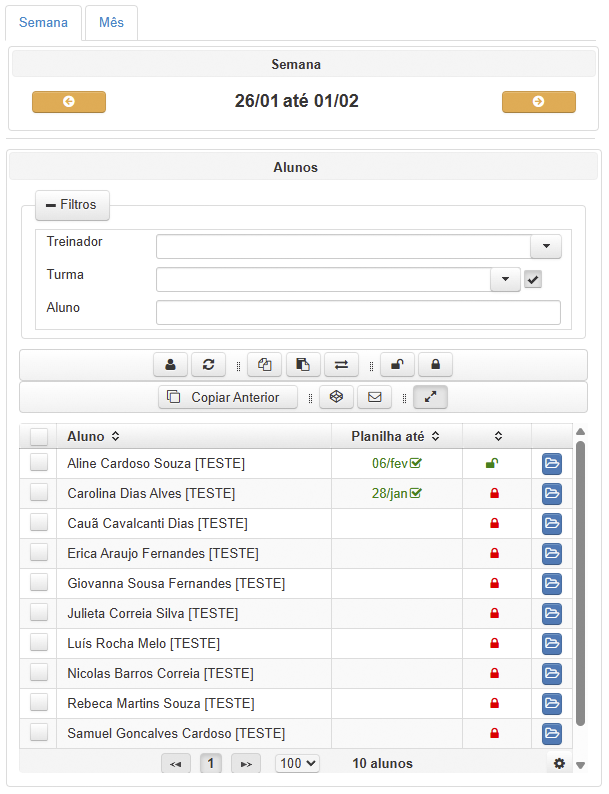Toggle the checkmark beside the Turma field
Screen dimensions: 609x794
[533, 280]
